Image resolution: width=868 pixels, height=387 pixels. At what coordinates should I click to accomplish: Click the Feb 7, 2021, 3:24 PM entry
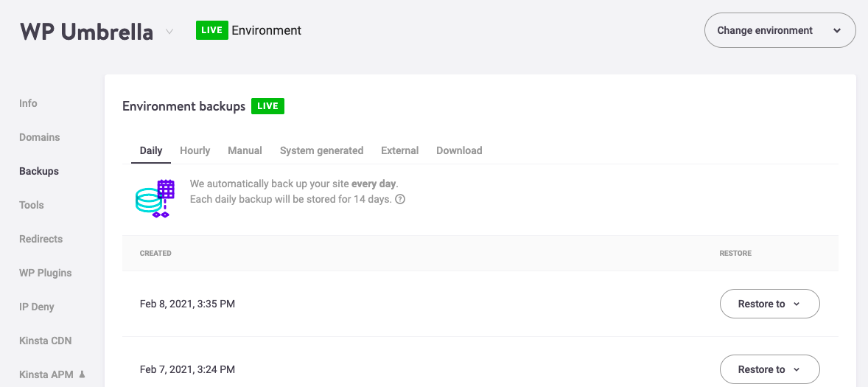[x=188, y=369]
